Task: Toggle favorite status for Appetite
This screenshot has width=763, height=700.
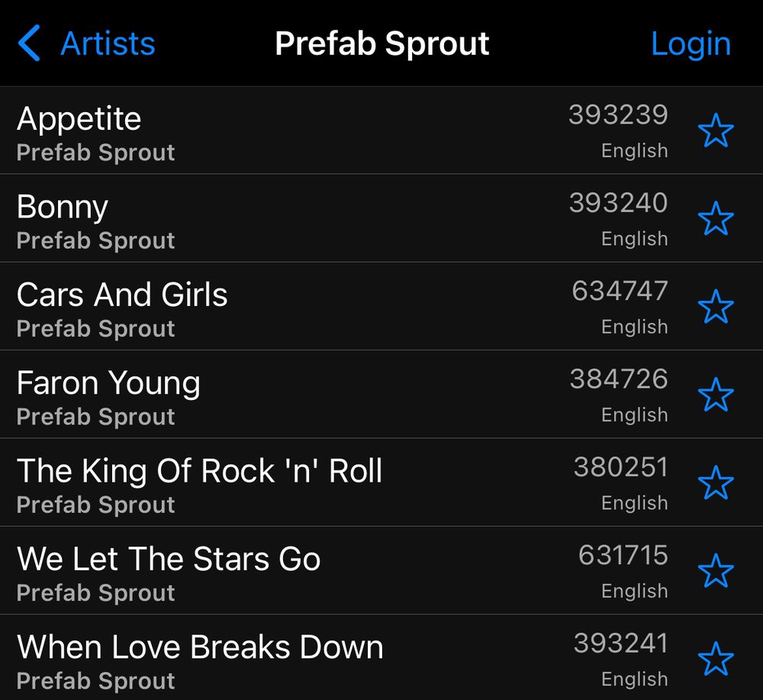Action: click(717, 130)
